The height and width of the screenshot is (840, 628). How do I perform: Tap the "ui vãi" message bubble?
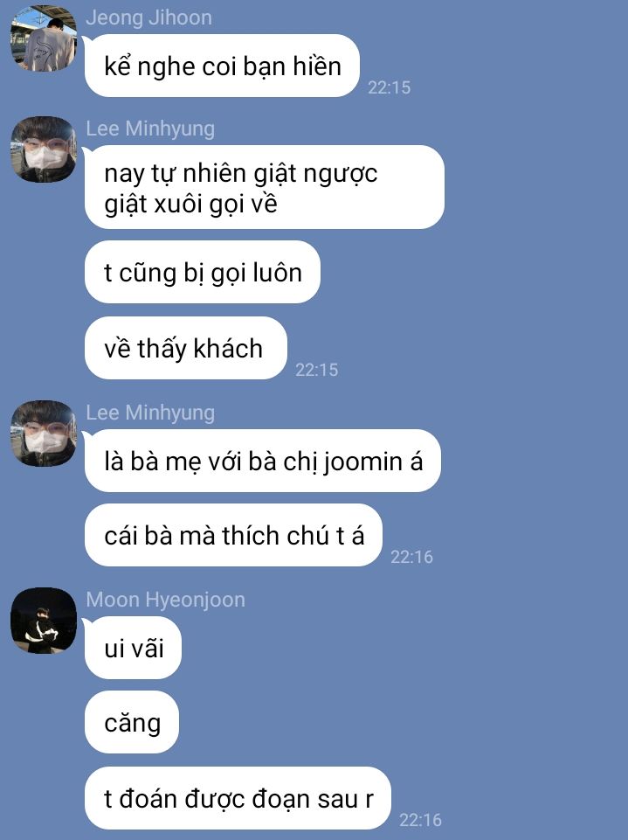133,649
